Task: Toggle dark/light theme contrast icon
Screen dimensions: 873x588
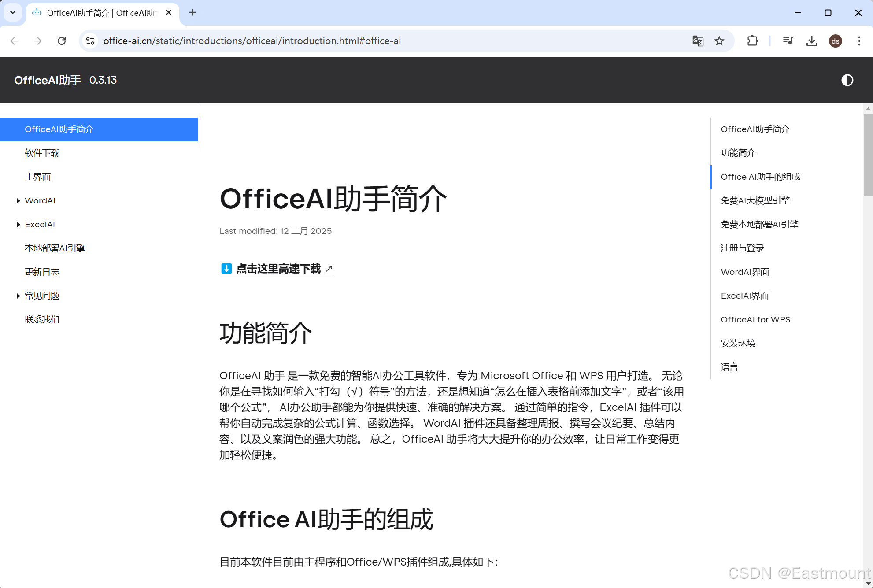Action: [x=847, y=80]
